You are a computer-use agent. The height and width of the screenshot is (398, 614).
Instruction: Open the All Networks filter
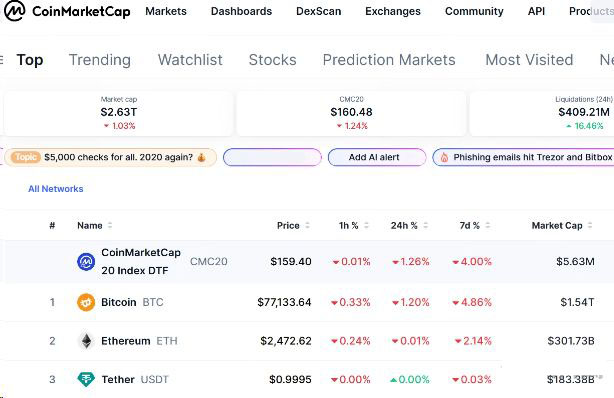pos(56,189)
